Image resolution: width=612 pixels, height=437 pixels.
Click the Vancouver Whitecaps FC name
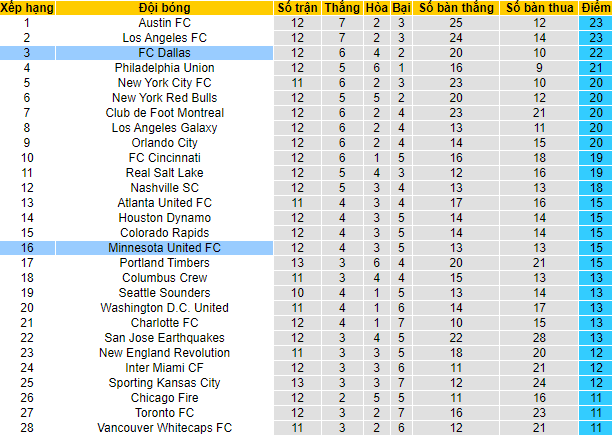pos(164,427)
